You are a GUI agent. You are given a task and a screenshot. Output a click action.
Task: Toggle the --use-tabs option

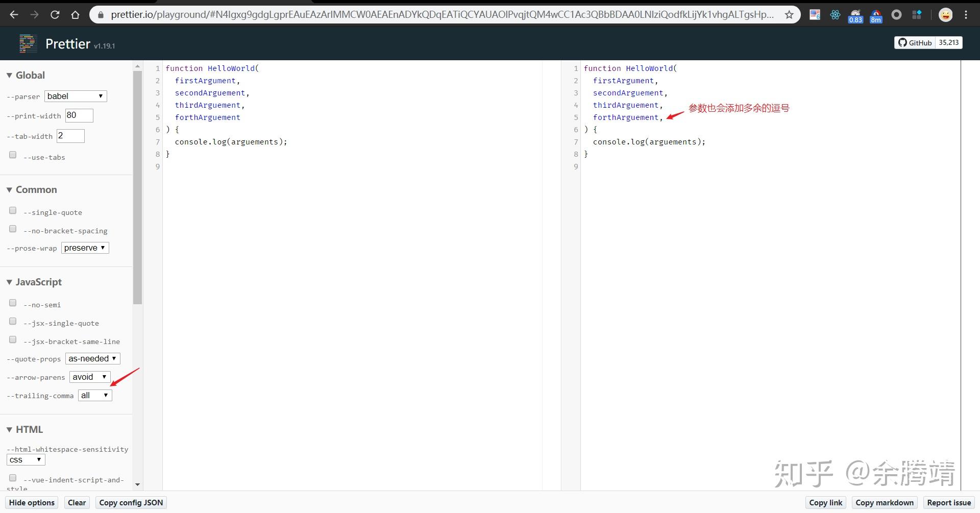(13, 154)
